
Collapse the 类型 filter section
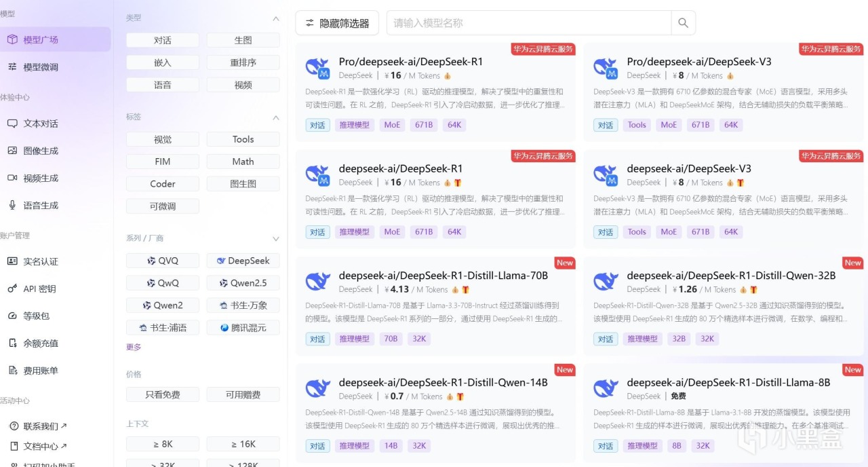(276, 18)
